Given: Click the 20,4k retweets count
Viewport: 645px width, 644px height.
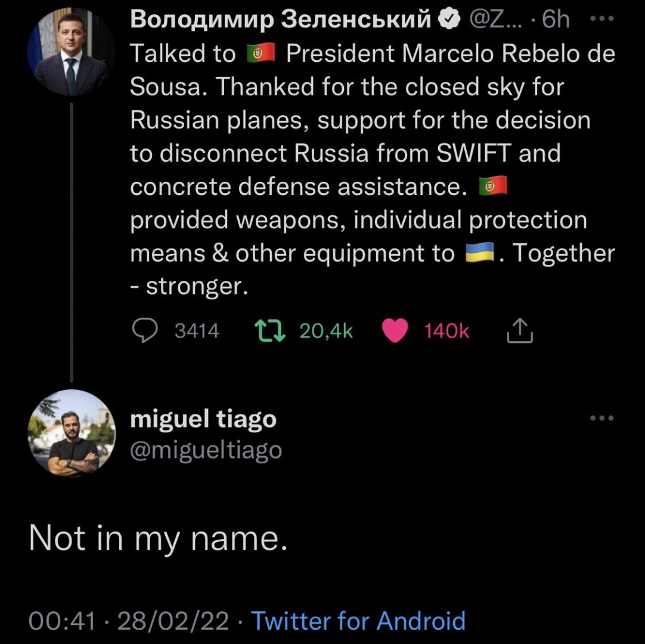Looking at the screenshot, I should pyautogui.click(x=326, y=331).
